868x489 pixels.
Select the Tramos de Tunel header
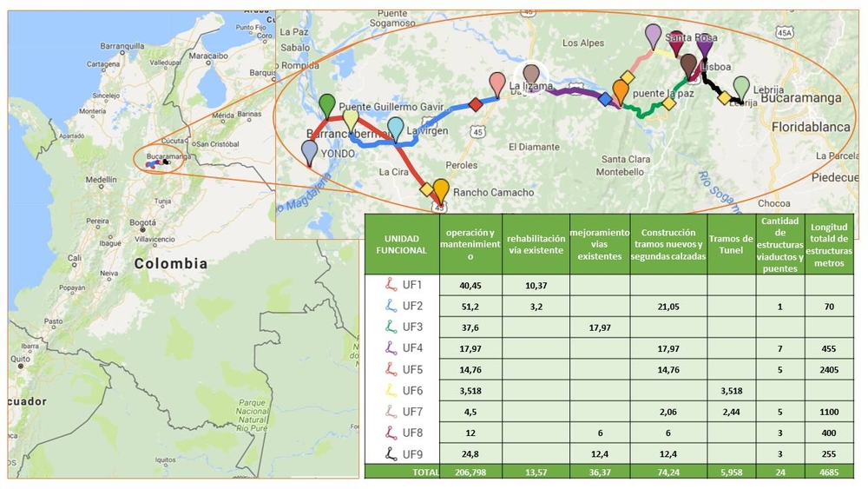point(731,244)
